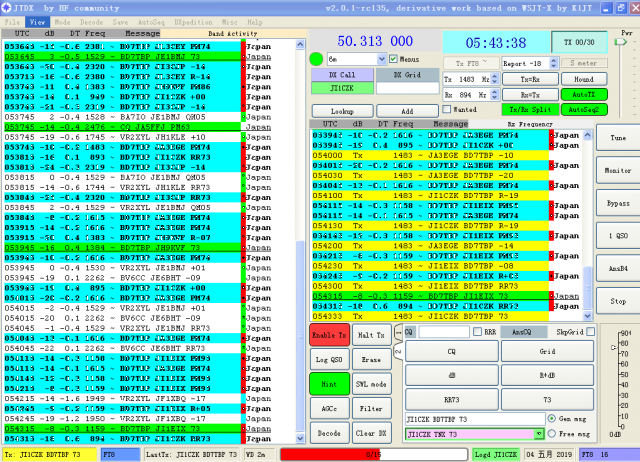Click the SWL mode button

(371, 384)
